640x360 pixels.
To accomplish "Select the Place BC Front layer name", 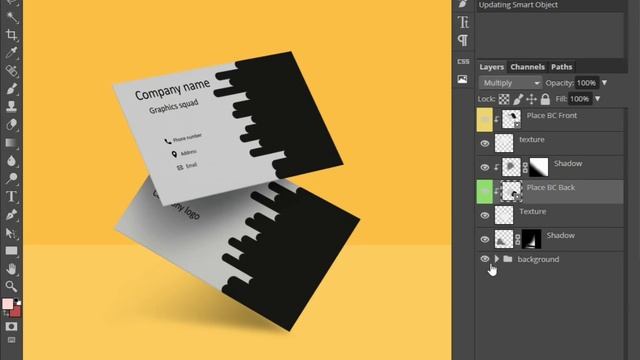I will coord(551,116).
